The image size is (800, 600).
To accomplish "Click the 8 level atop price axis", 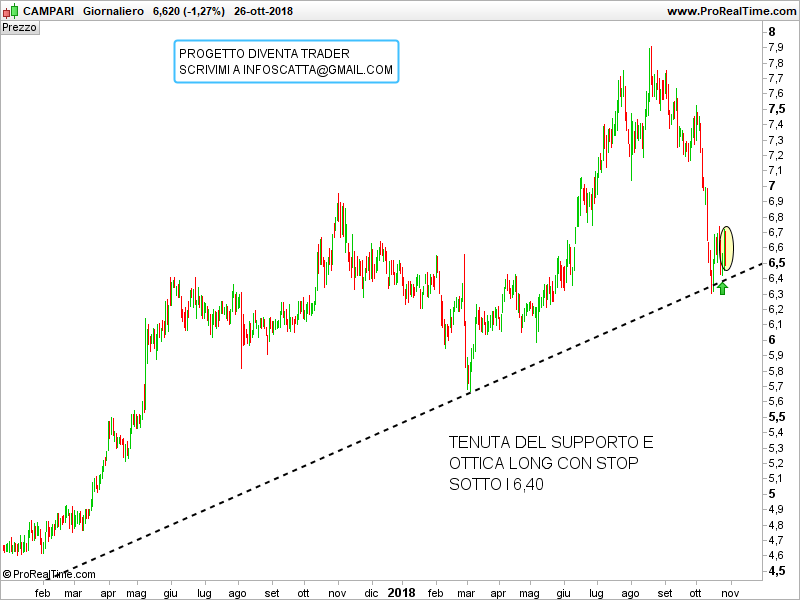I will click(771, 31).
